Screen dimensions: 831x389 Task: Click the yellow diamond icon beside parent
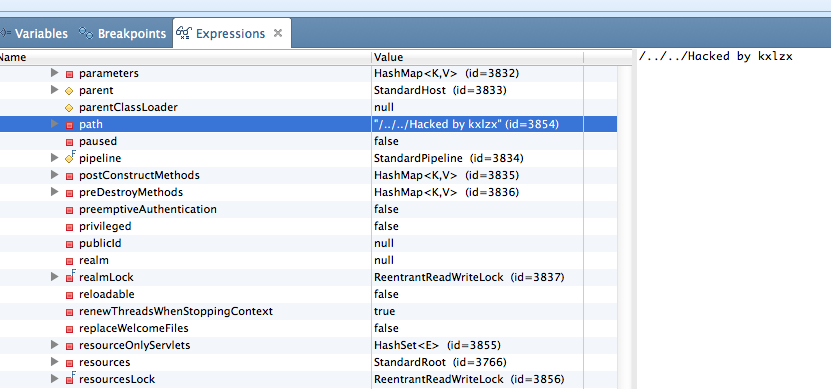coord(69,91)
